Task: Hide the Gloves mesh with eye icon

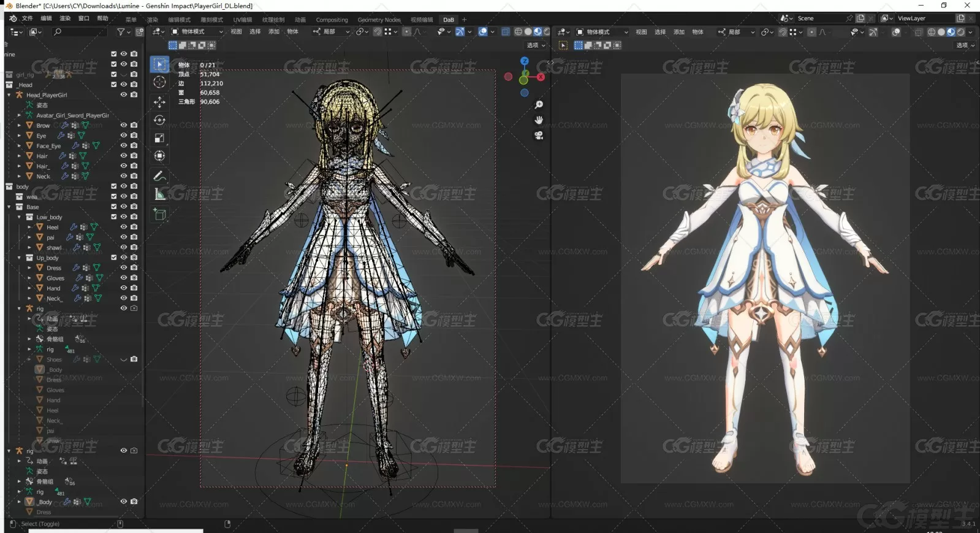Action: 123,278
